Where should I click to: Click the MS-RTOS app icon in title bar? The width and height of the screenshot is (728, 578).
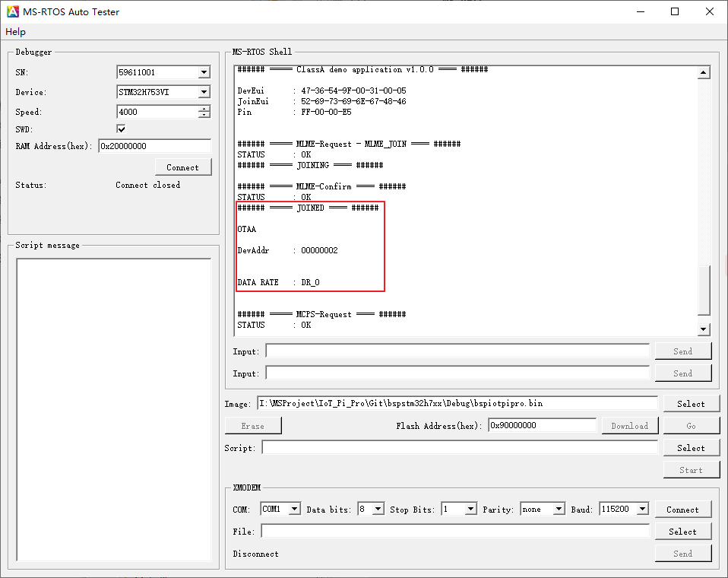click(x=12, y=11)
